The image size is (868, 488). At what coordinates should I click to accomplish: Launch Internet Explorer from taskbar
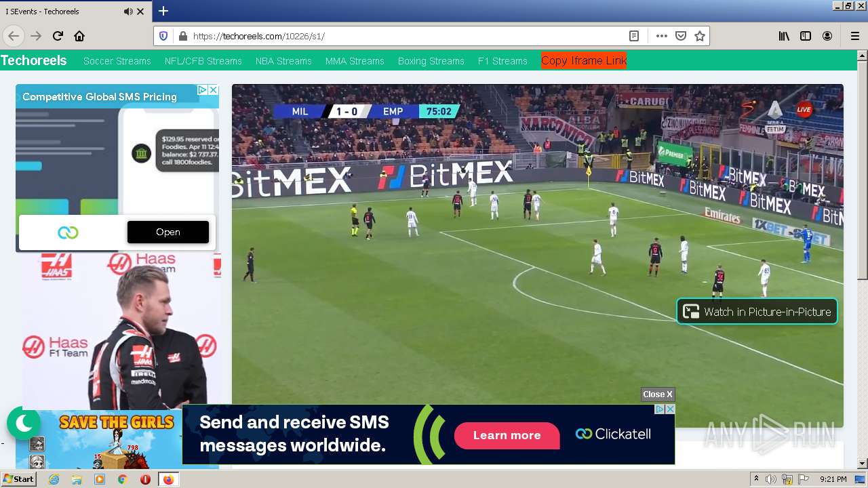pyautogui.click(x=54, y=479)
